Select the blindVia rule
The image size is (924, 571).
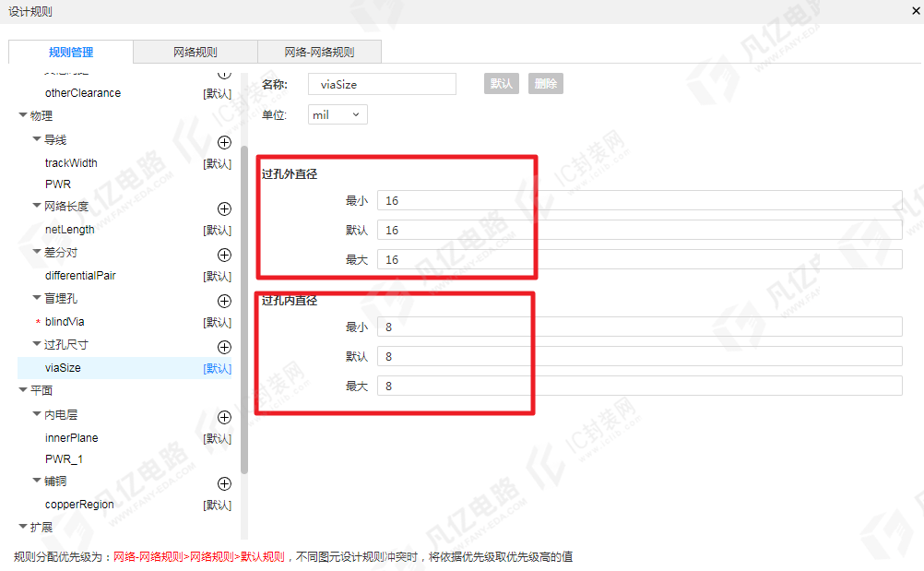click(x=65, y=322)
